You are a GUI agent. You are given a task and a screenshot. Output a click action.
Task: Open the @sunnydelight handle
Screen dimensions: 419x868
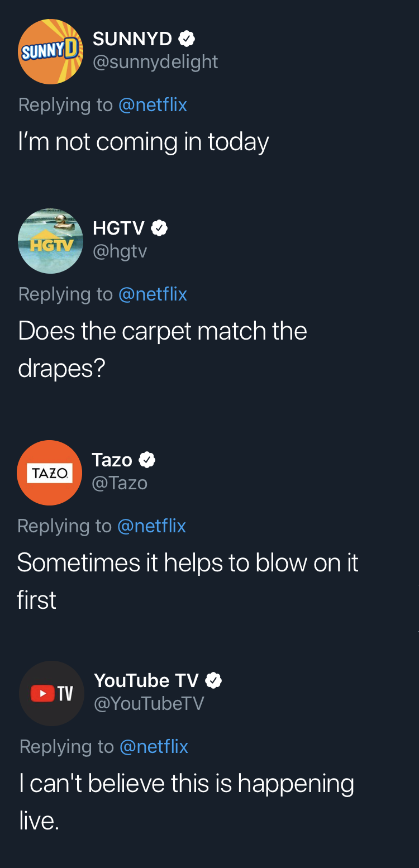pos(155,61)
